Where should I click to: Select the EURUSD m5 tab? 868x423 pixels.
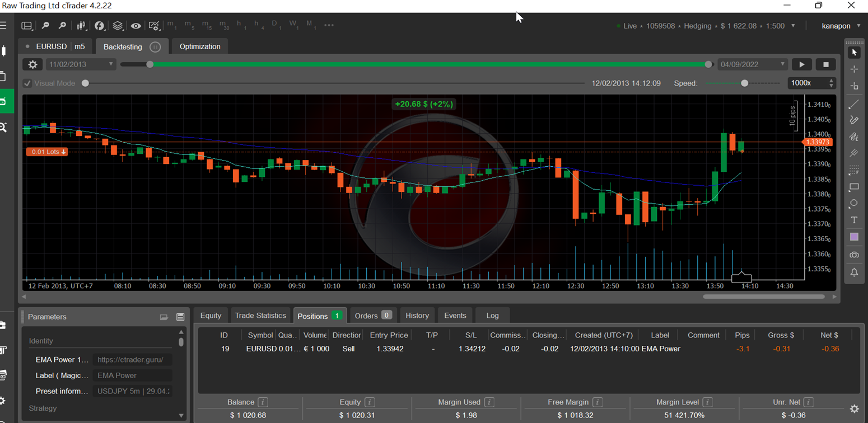click(x=56, y=46)
